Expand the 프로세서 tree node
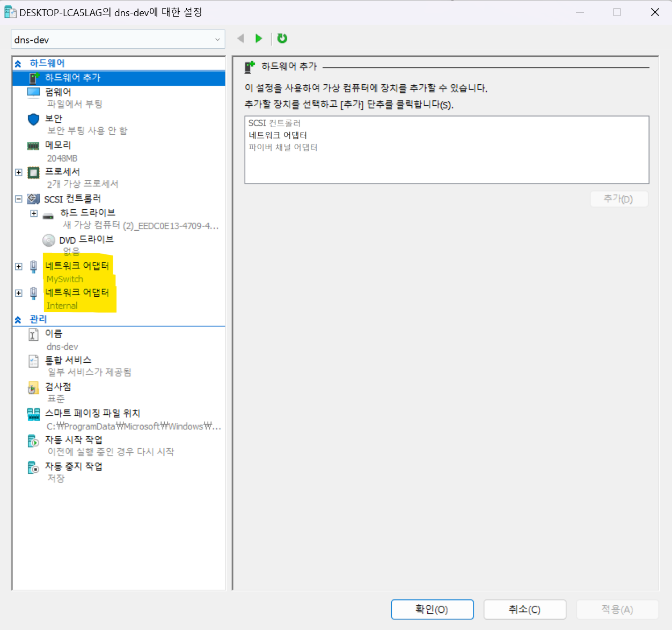 coord(18,172)
